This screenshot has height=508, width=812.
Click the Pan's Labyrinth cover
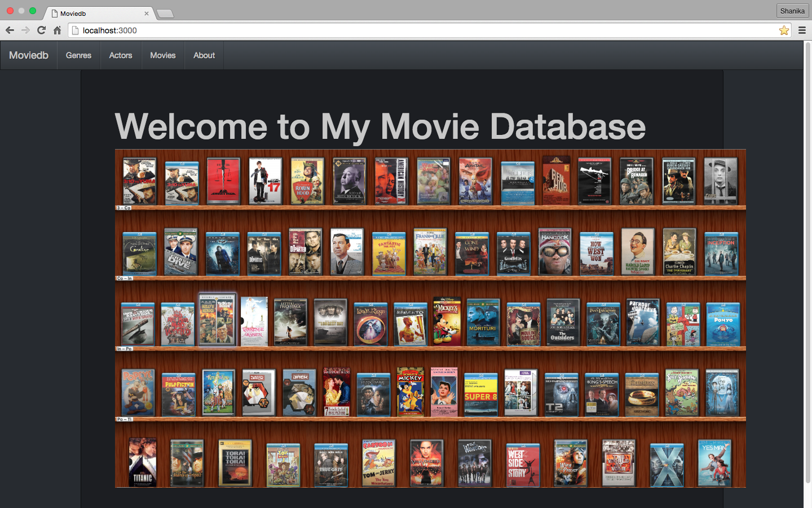pos(603,324)
